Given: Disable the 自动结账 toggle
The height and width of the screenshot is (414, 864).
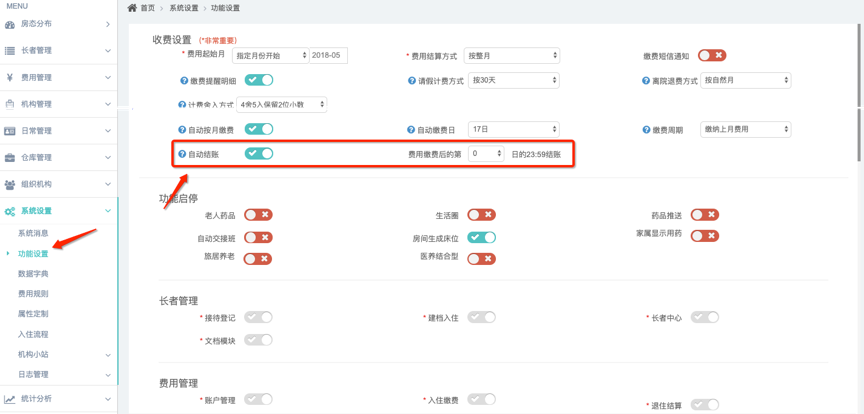Looking at the screenshot, I should (x=259, y=154).
